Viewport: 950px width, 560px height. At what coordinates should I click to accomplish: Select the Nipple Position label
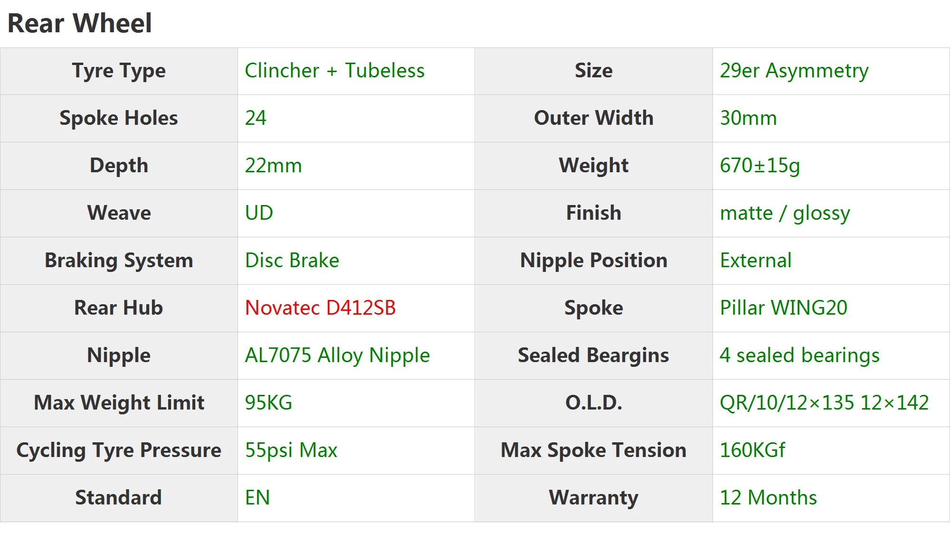pyautogui.click(x=593, y=261)
